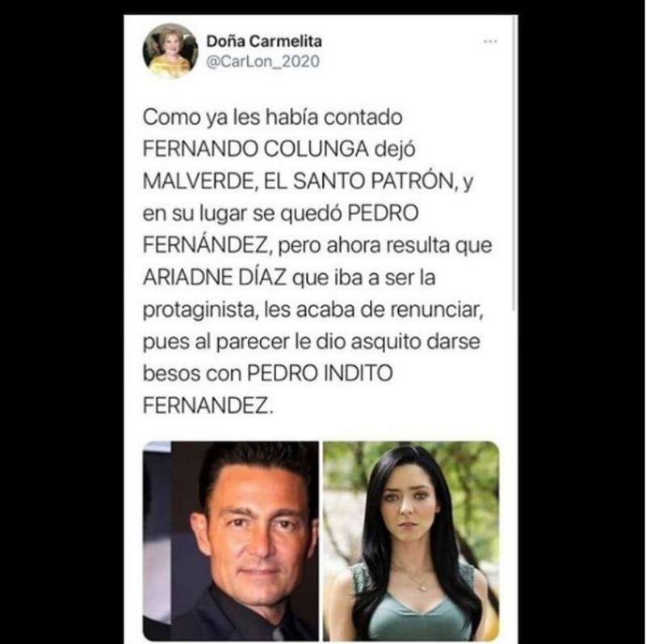
Task: Click the word PEDRO after 'se quedó'
Action: tap(383, 213)
